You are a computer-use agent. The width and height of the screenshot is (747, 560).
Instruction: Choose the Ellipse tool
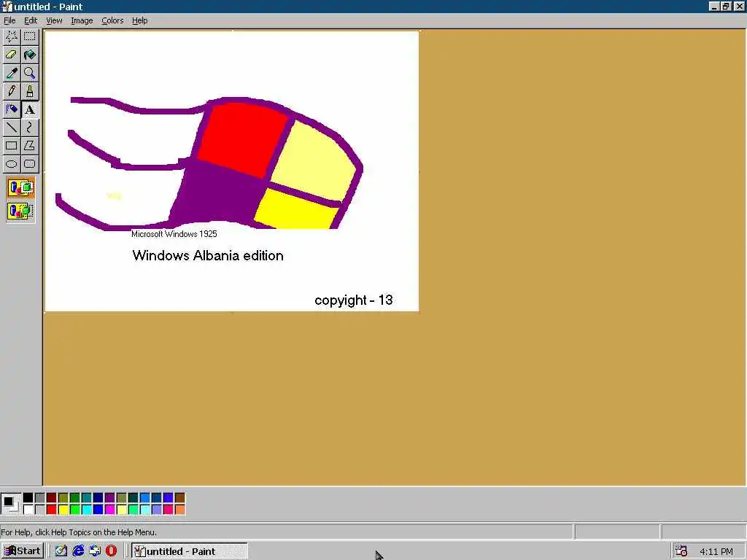point(12,164)
